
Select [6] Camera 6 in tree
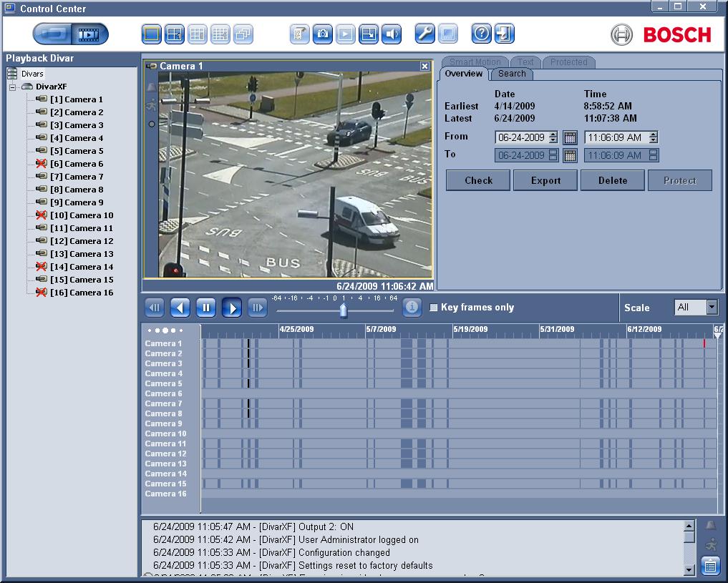click(77, 164)
